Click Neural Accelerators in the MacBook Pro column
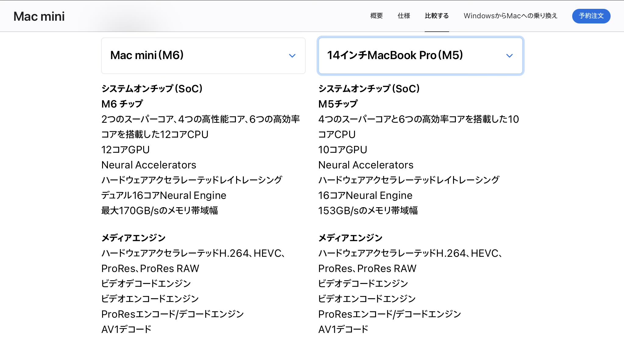This screenshot has width=624, height=364. 366,165
